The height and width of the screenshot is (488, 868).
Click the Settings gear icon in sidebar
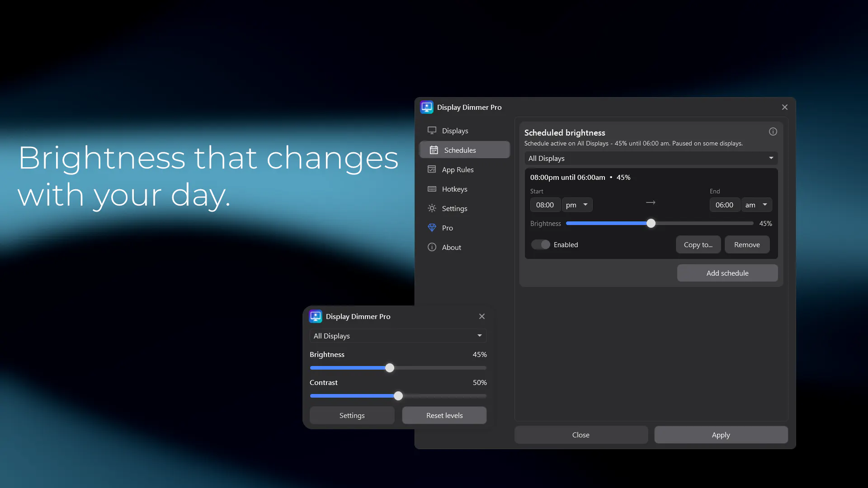click(432, 208)
